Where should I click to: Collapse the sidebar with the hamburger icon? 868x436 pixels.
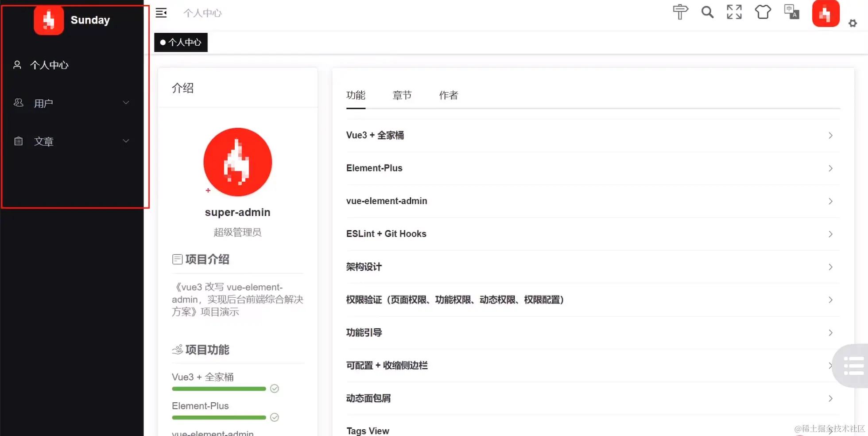coord(161,13)
